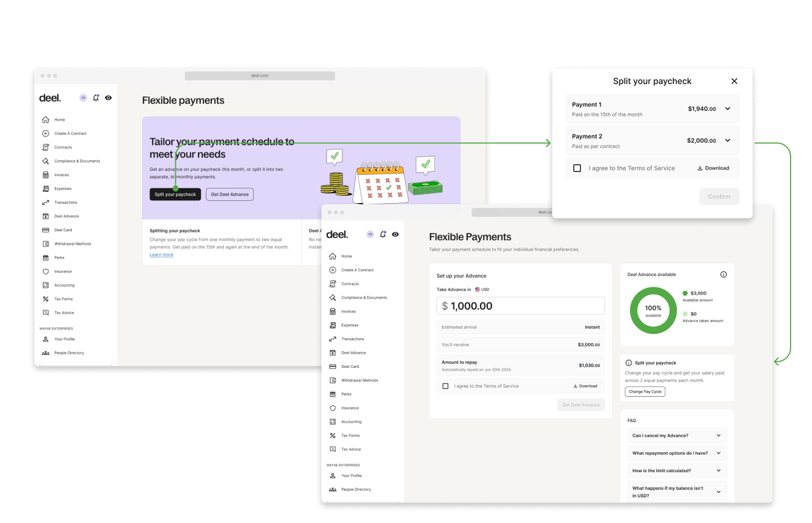812x523 pixels.
Task: Check Terms of Service box in Advance form
Action: (445, 386)
